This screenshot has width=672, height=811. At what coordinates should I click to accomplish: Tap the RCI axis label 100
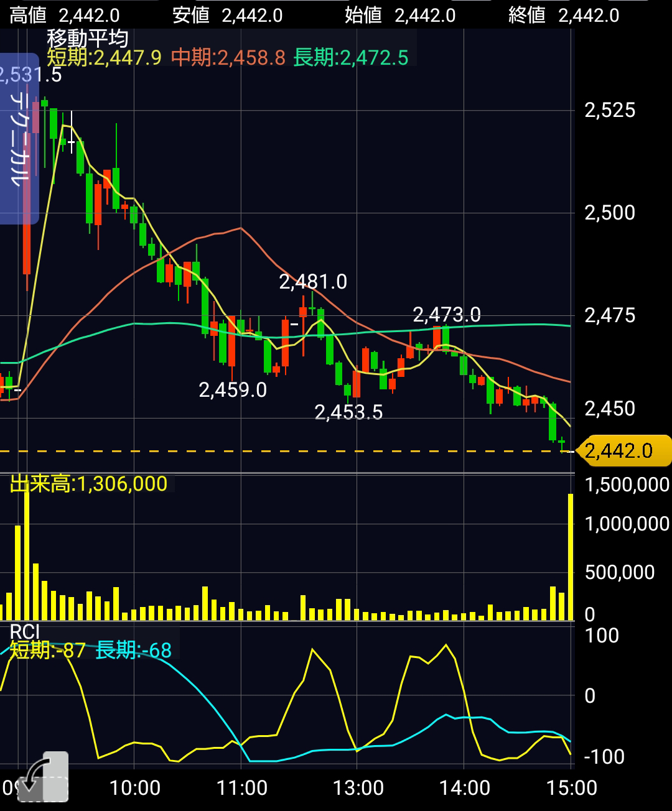[x=602, y=636]
